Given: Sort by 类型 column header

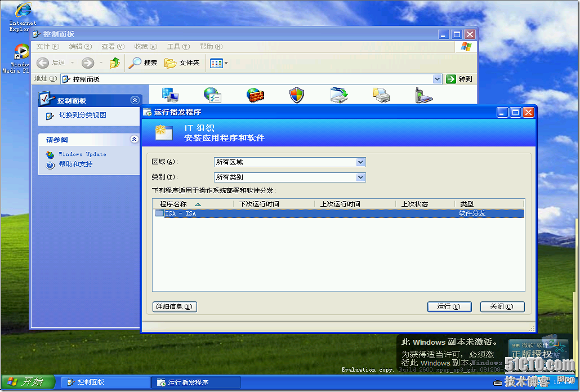Looking at the screenshot, I should point(489,204).
